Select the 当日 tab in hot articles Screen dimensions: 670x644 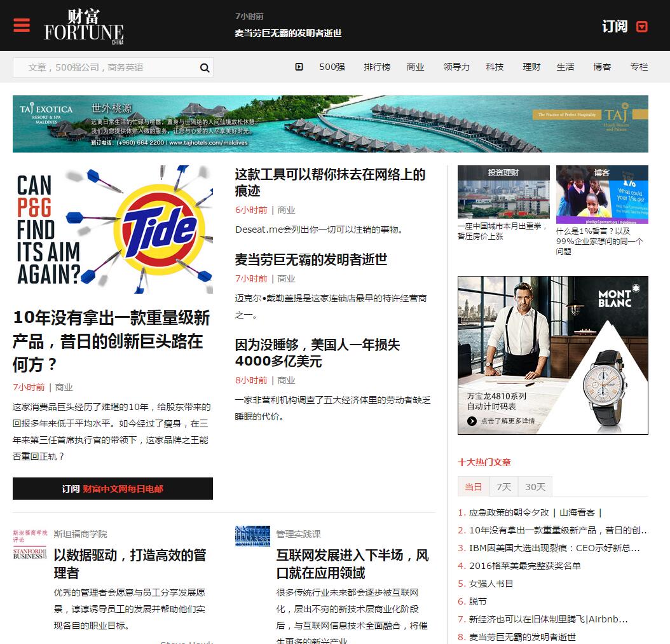(x=474, y=487)
